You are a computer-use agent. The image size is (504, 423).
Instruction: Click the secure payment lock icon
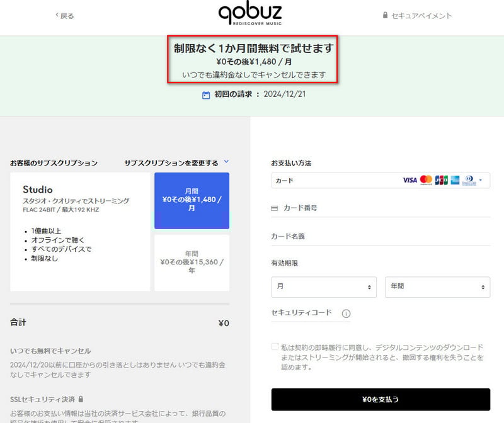385,15
